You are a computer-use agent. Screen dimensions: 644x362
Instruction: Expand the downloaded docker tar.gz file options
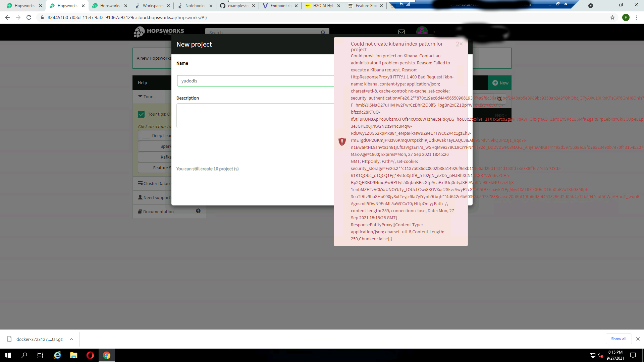[71, 339]
